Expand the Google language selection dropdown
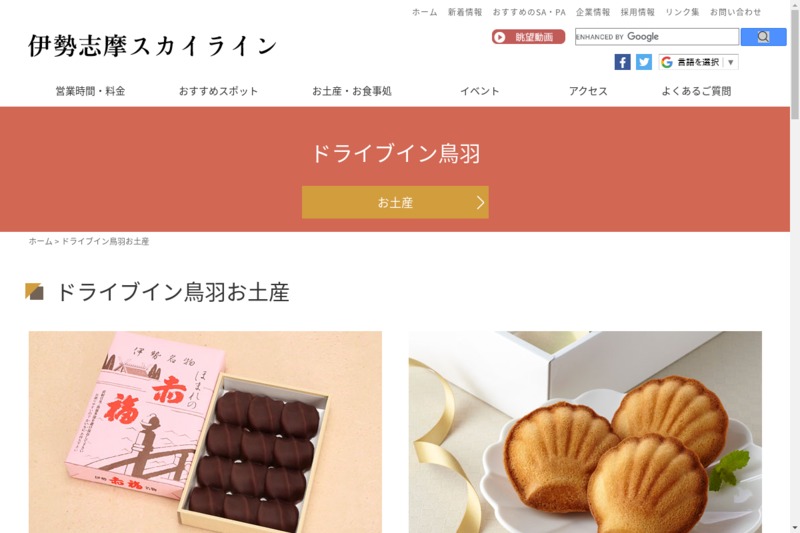This screenshot has width=800, height=533. point(698,62)
